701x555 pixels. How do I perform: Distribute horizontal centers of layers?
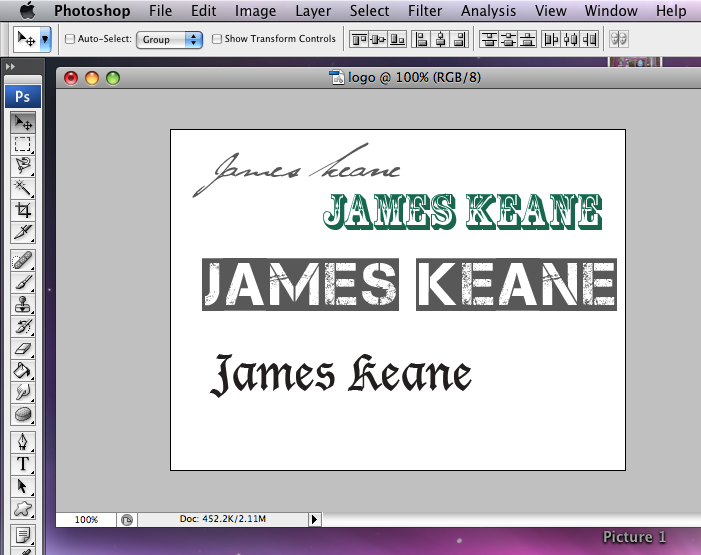click(570, 39)
